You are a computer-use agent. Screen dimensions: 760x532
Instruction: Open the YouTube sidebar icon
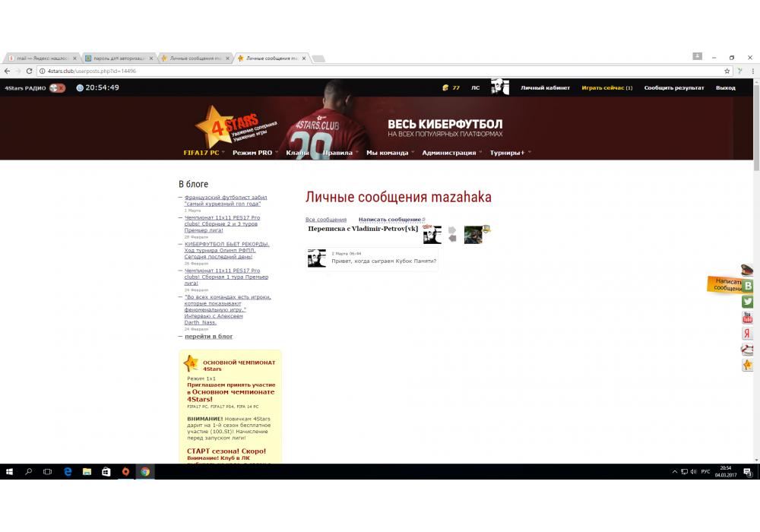tap(748, 318)
